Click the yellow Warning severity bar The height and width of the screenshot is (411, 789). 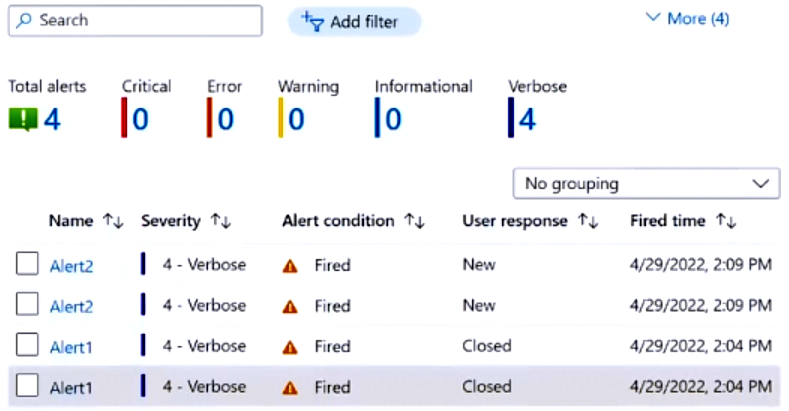280,120
